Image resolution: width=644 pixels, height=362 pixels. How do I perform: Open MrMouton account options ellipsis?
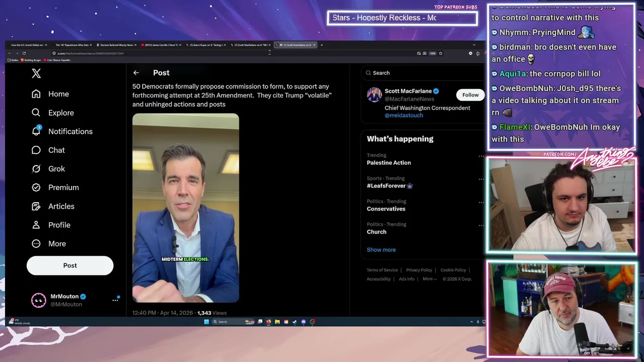coord(115,300)
